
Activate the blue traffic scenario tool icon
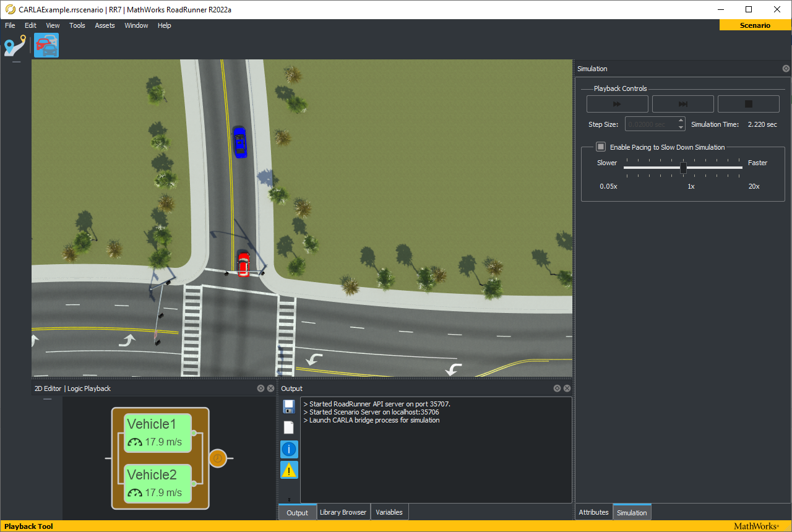[46, 45]
